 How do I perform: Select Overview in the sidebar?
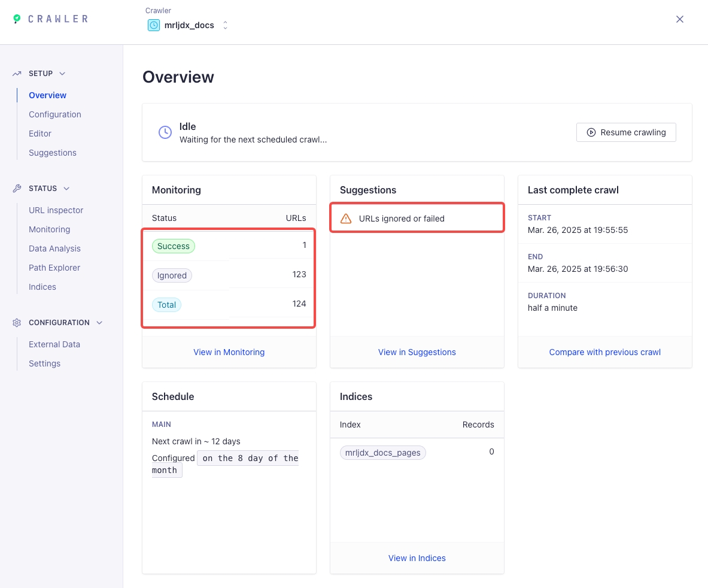[x=47, y=95]
